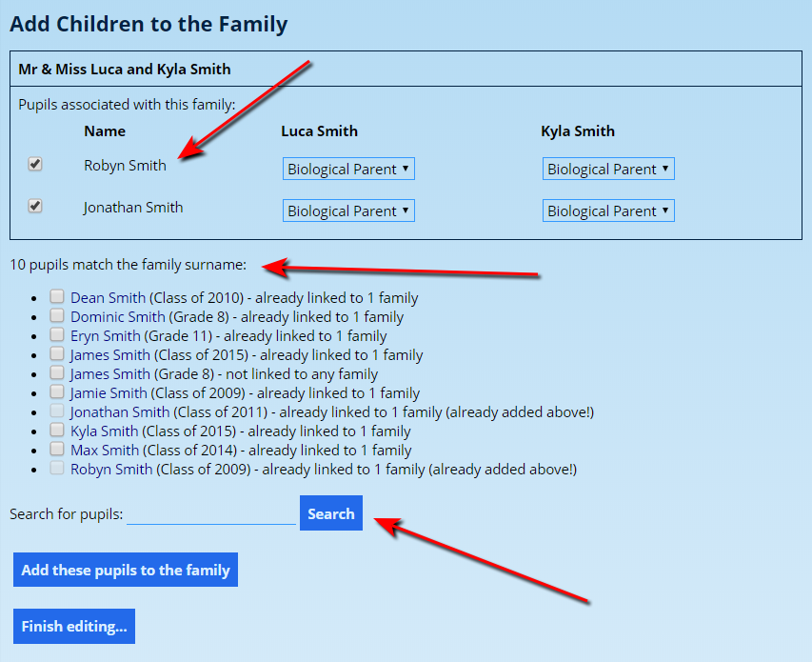
Task: Click Eryn Smith pupil name label
Action: click(106, 336)
